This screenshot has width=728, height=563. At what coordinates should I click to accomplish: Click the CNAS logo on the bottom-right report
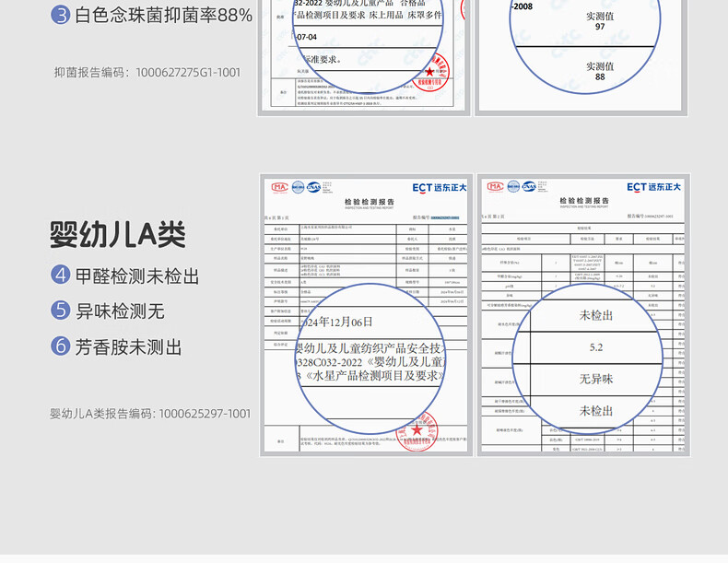(x=529, y=187)
